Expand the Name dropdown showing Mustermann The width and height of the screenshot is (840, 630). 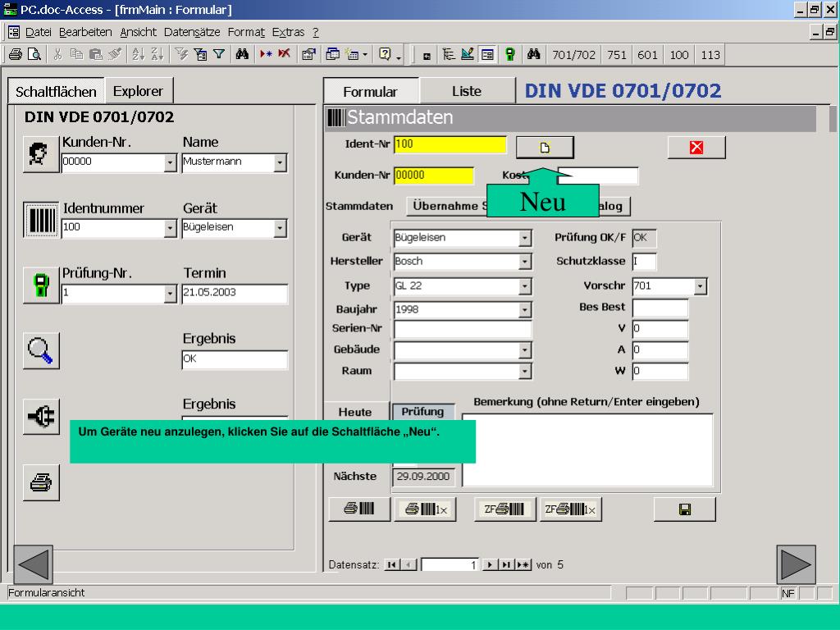point(281,162)
